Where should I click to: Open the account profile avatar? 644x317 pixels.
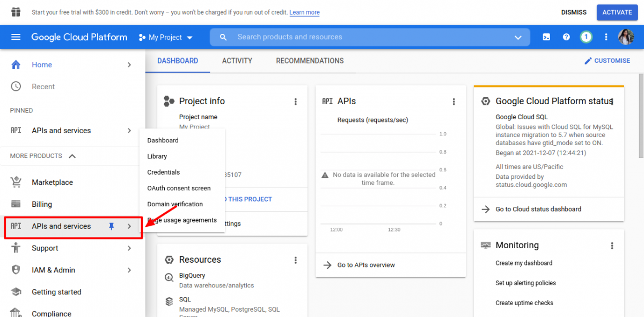(626, 37)
